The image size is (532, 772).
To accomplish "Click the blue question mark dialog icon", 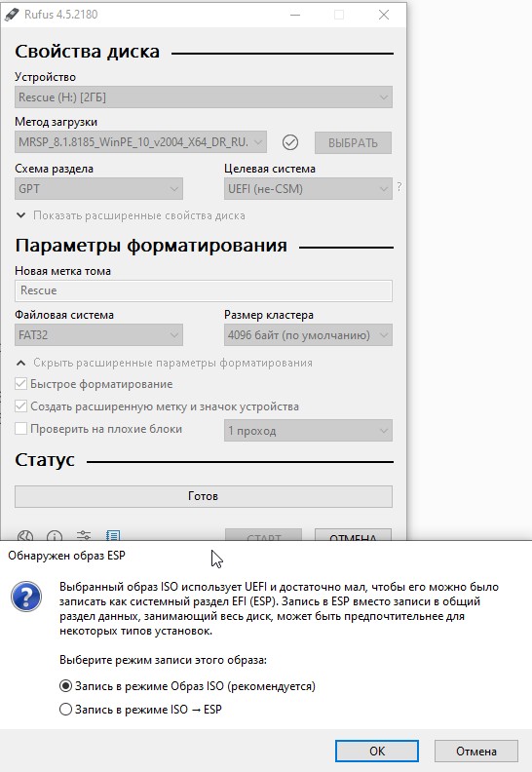I will click(x=26, y=597).
